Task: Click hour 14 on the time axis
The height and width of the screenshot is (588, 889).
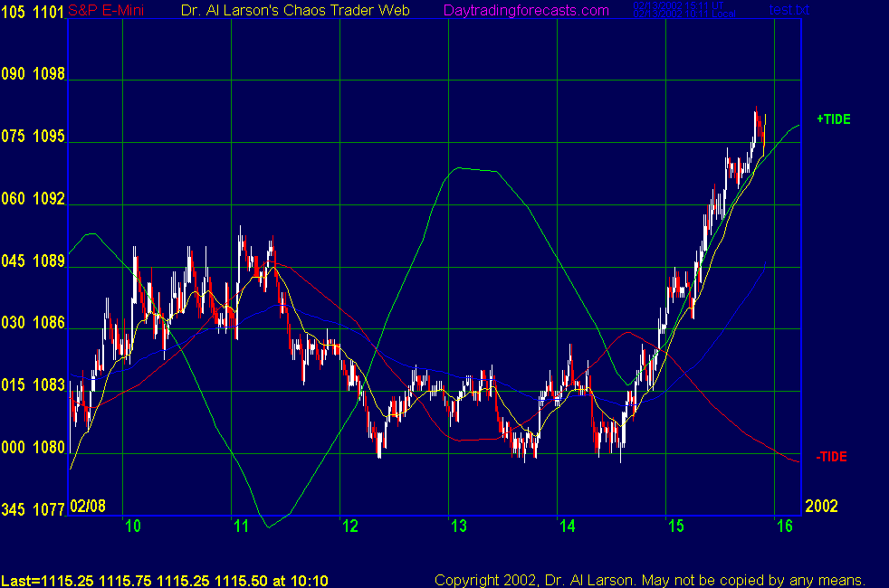Action: [567, 526]
